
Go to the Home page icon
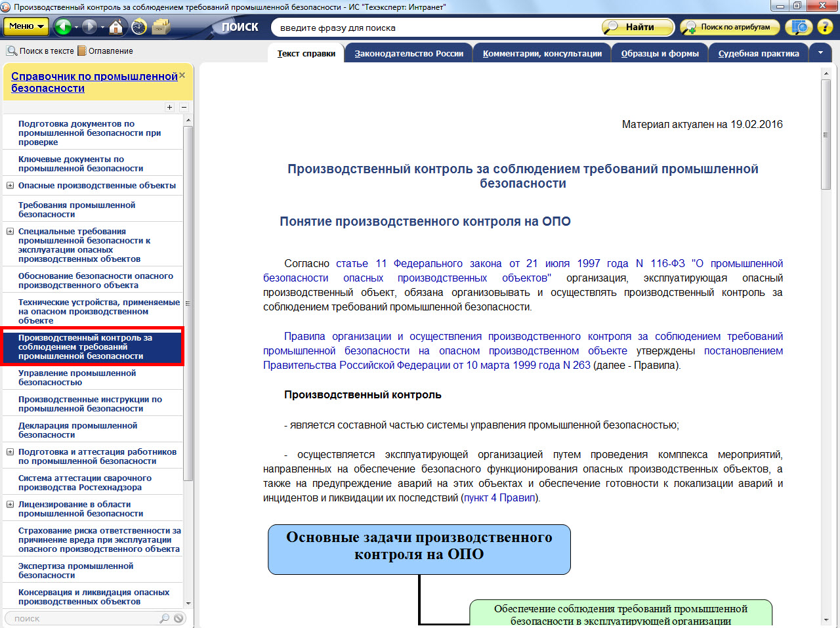[115, 27]
